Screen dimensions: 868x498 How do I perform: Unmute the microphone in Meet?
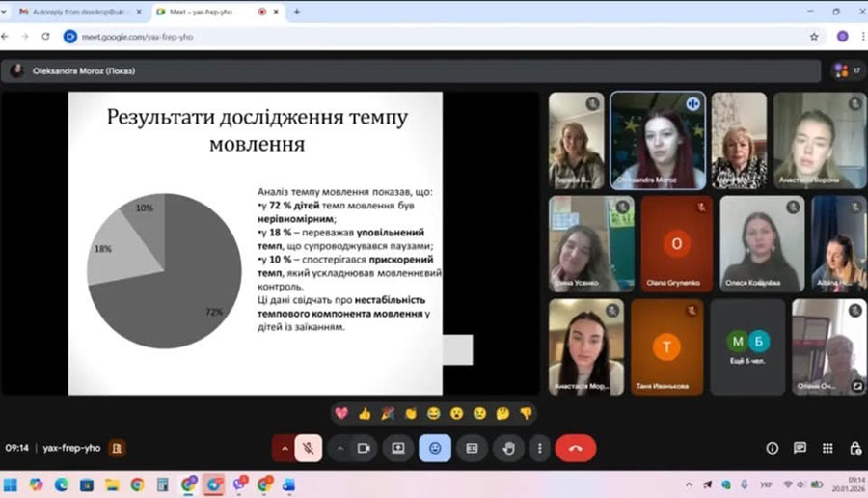309,448
